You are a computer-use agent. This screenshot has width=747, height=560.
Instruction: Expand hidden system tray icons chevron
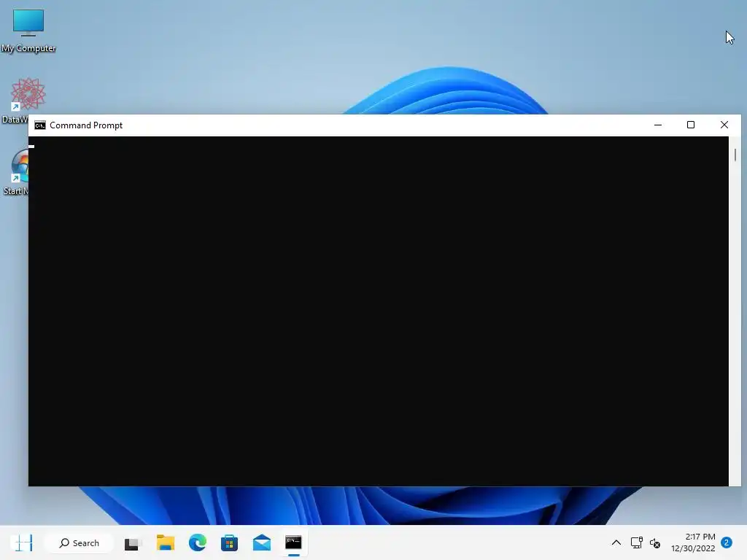point(616,542)
